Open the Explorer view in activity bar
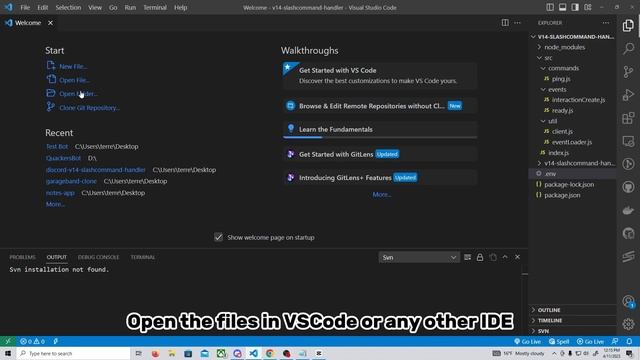Image resolution: width=640 pixels, height=360 pixels. [628, 25]
